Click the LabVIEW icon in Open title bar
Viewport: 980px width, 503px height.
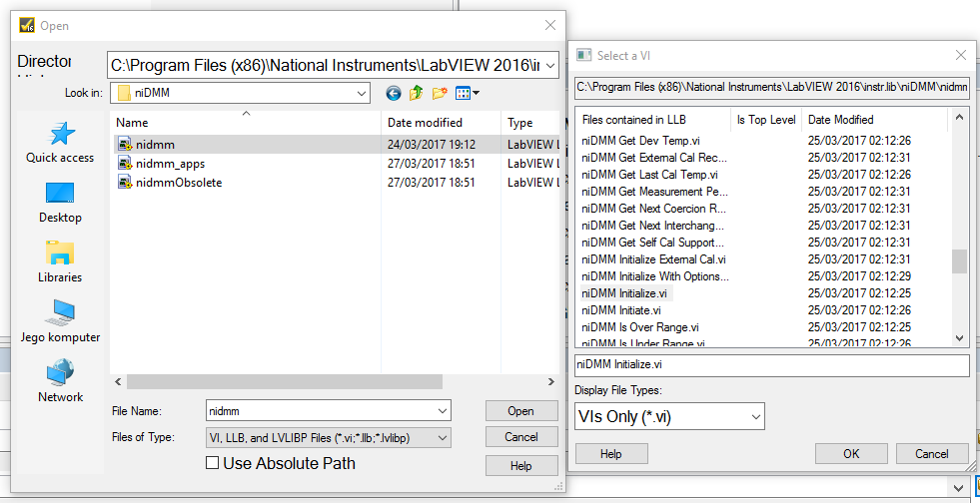click(27, 26)
